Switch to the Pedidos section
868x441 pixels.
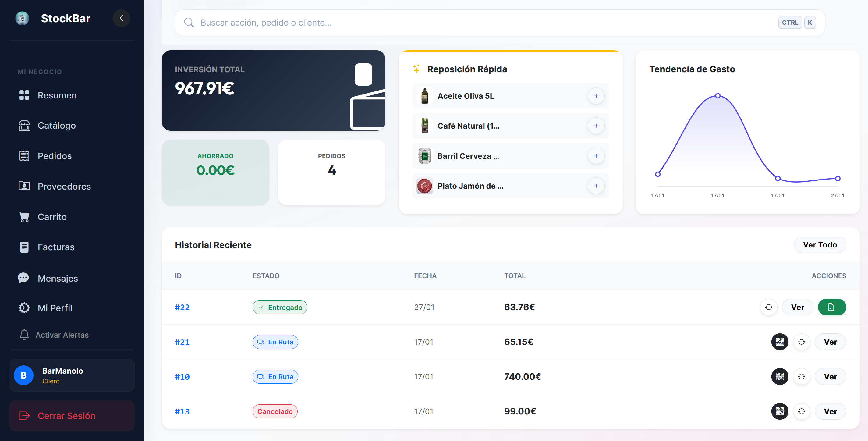[54, 156]
